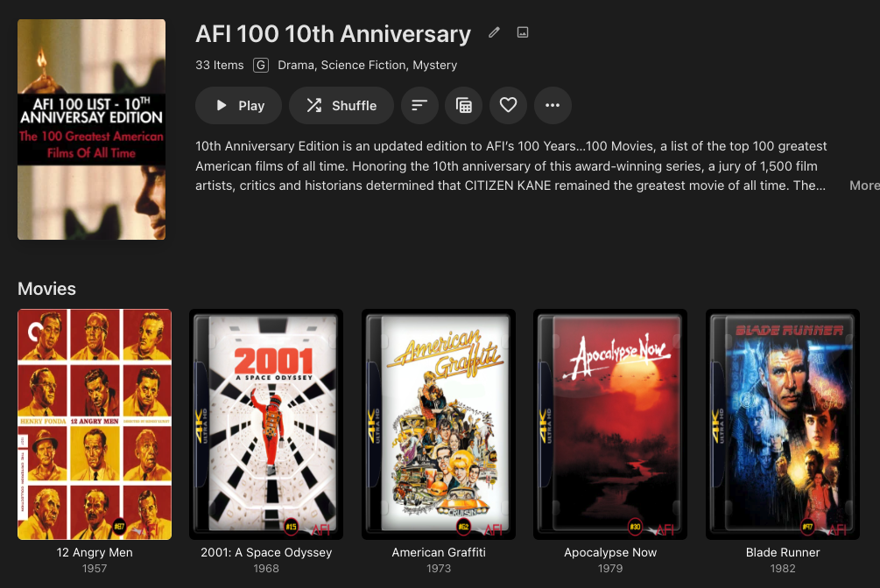This screenshot has width=880, height=588.
Task: Open the sort order options
Action: (x=419, y=106)
